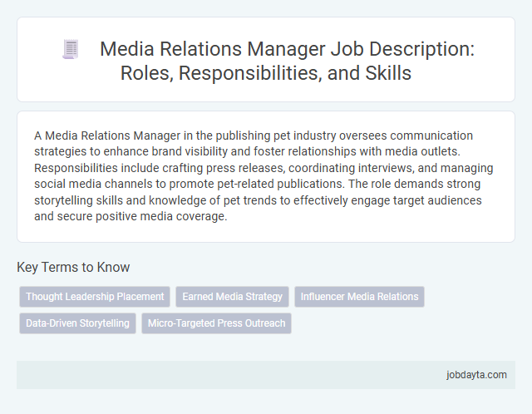Image resolution: width=532 pixels, height=414 pixels.
Task: Visit the jobdayta.com footer link
Action: pyautogui.click(x=476, y=375)
